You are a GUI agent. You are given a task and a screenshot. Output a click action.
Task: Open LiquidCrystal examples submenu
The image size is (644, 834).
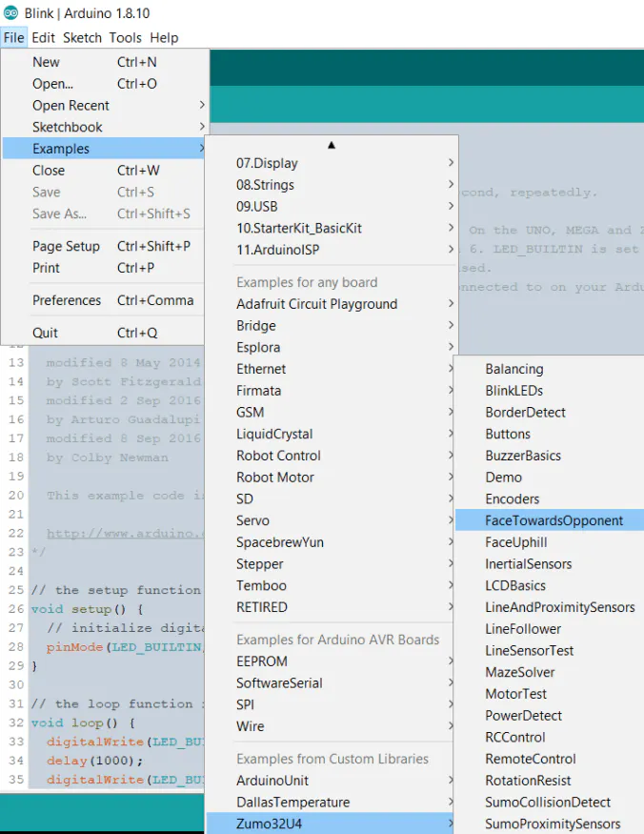click(331, 434)
